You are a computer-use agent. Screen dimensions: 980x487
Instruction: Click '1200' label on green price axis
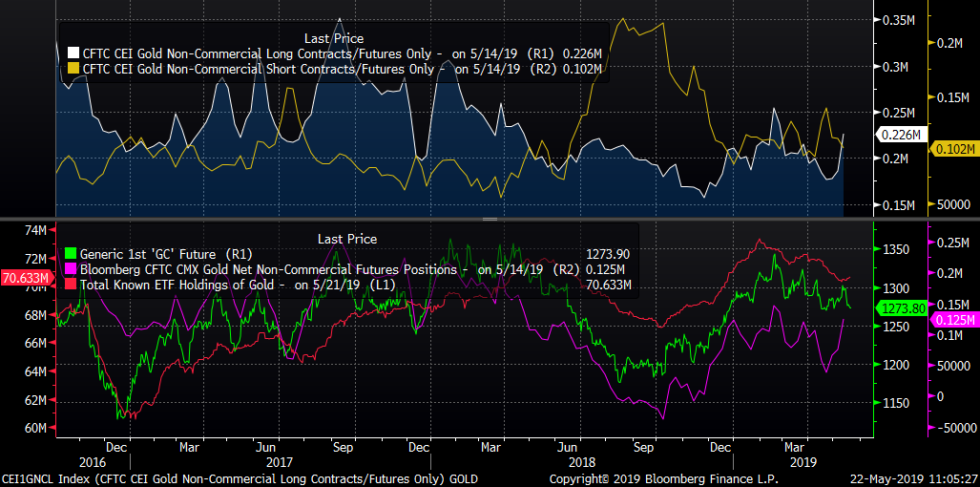pos(894,365)
